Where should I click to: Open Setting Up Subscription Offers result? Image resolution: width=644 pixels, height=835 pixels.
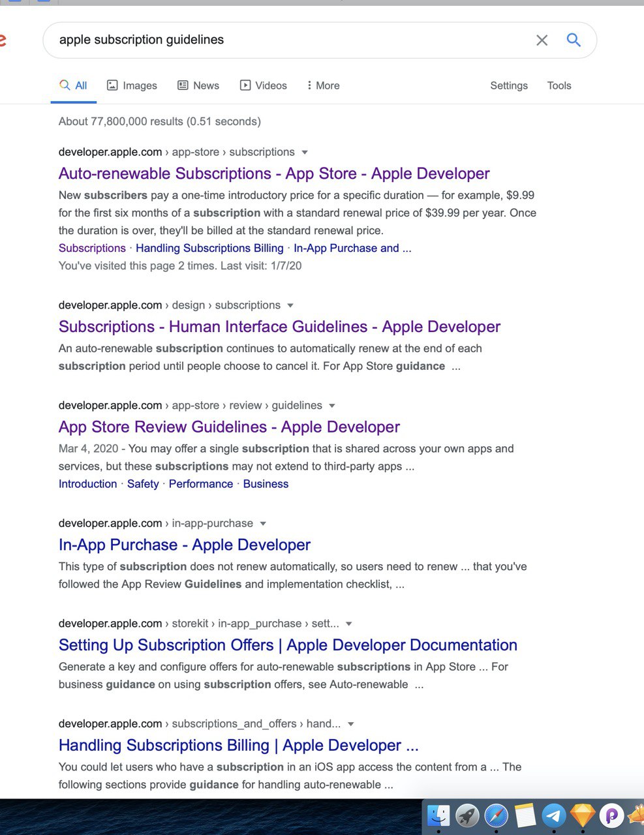tap(288, 645)
